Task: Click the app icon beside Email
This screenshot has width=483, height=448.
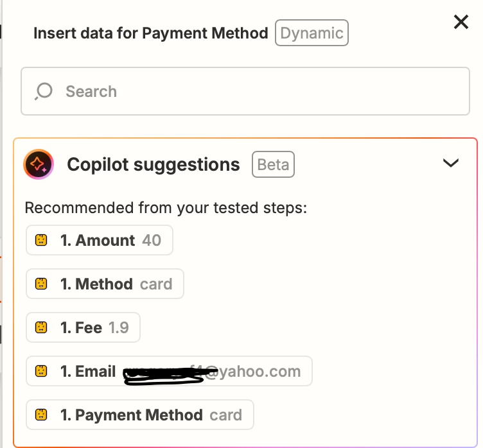Action: tap(42, 372)
